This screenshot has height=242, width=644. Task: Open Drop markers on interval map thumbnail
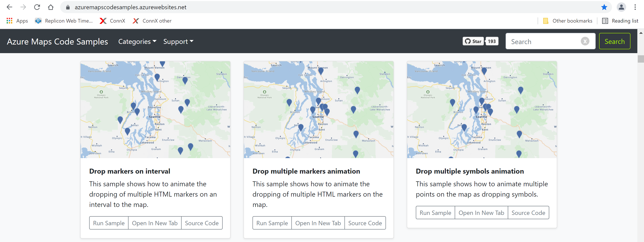[155, 110]
